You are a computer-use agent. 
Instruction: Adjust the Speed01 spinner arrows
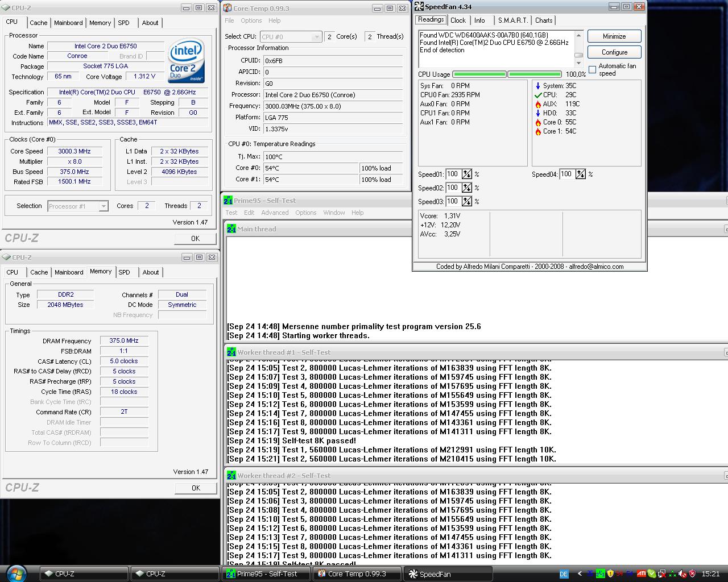(467, 174)
